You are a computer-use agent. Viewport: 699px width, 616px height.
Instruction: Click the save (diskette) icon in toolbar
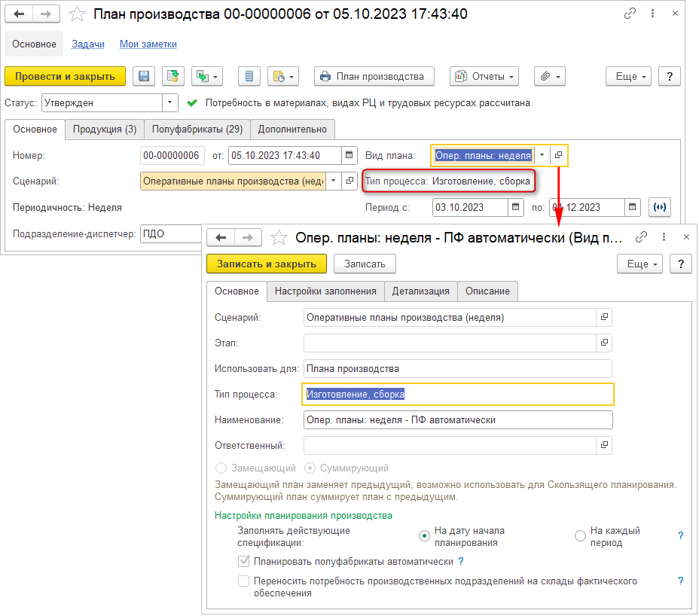click(x=144, y=76)
